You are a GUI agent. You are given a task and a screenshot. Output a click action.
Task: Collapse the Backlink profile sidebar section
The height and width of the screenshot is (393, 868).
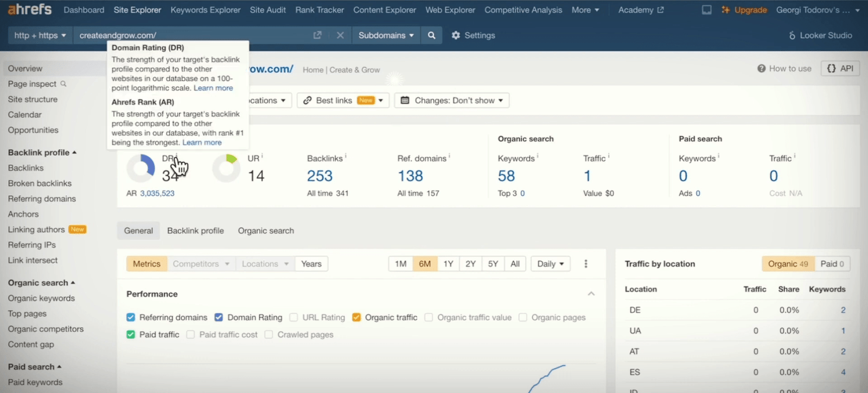pos(42,152)
